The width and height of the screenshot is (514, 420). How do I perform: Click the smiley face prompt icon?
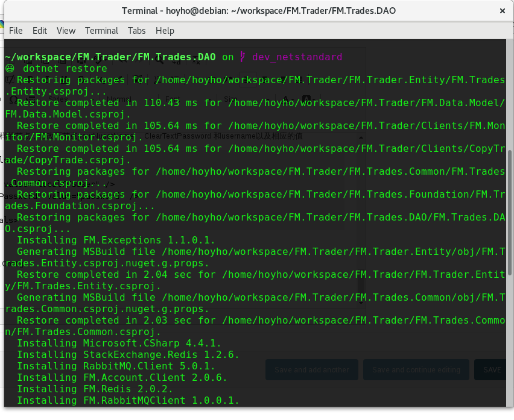10,69
